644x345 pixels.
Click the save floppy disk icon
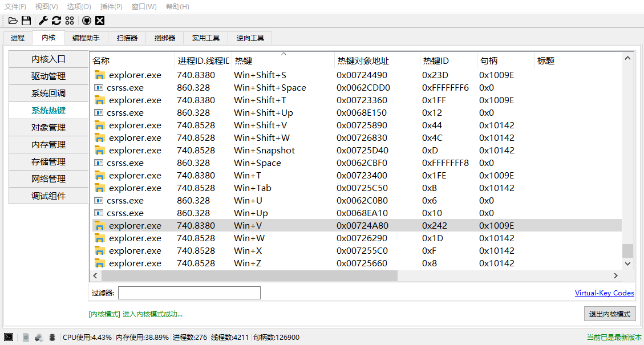pos(26,21)
